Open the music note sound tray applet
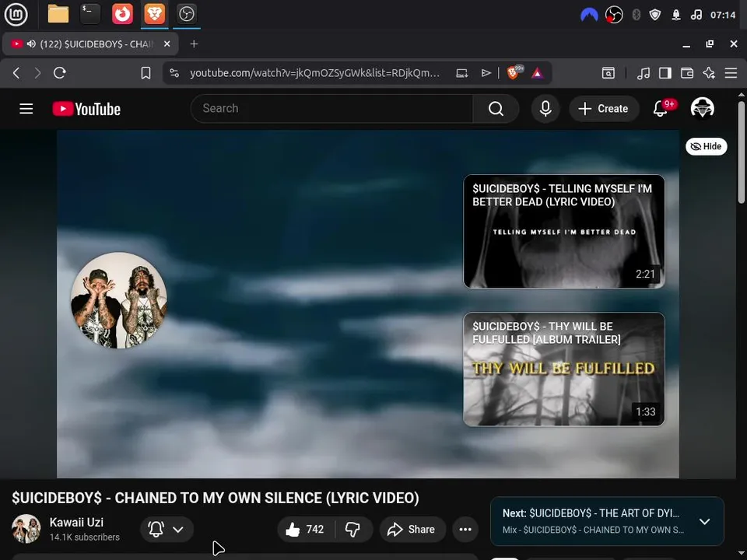Viewport: 747px width, 560px height. pyautogui.click(x=696, y=16)
